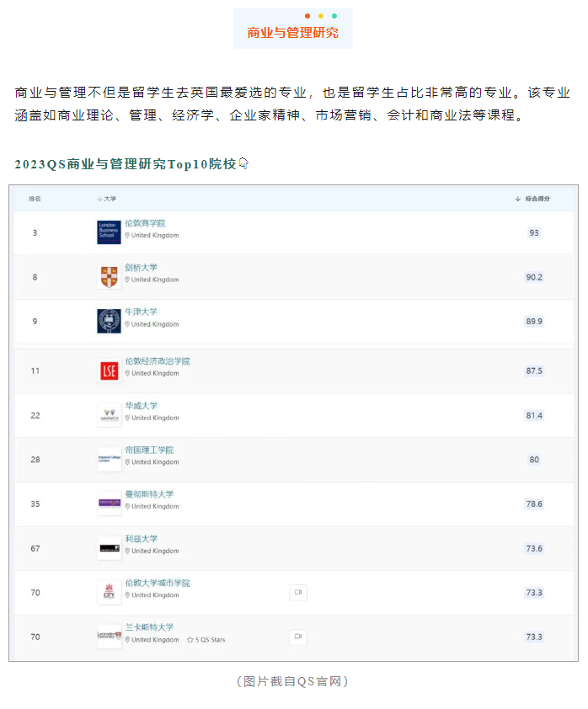The height and width of the screenshot is (709, 588).
Task: Open 华威大学 university link
Action: click(142, 406)
